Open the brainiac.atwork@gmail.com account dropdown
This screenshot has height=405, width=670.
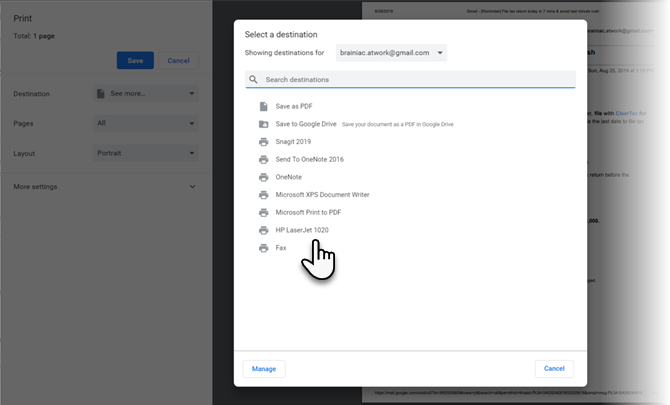coord(391,53)
